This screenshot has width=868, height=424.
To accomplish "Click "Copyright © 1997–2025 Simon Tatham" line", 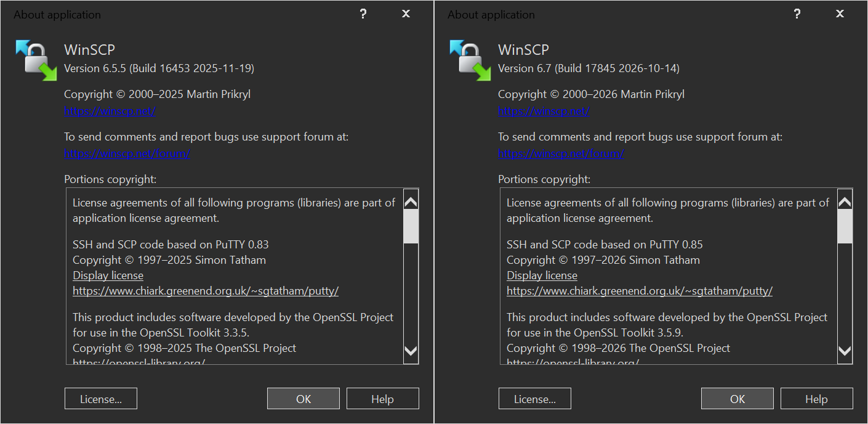I will (x=169, y=260).
